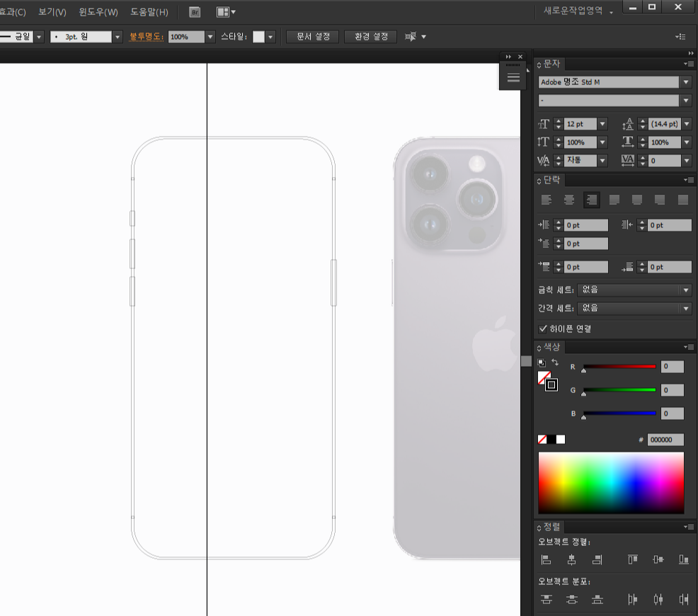Click horizontal distribute center under 오브젝트 분포

click(658, 600)
